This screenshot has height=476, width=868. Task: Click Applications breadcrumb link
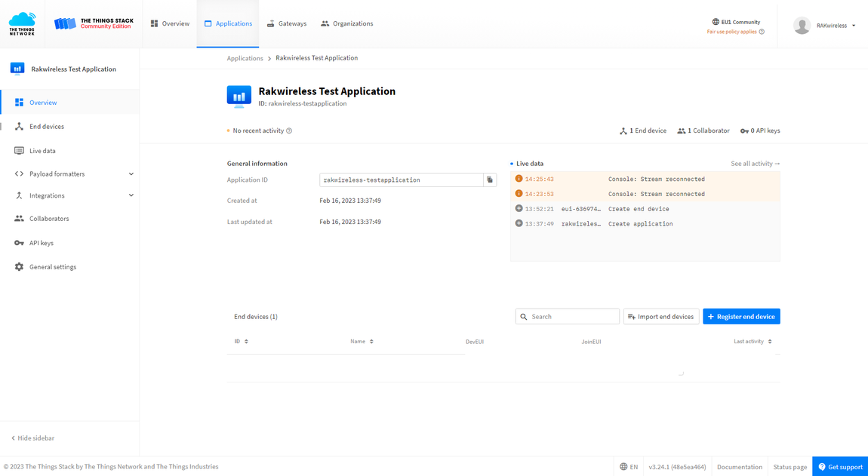tap(245, 58)
